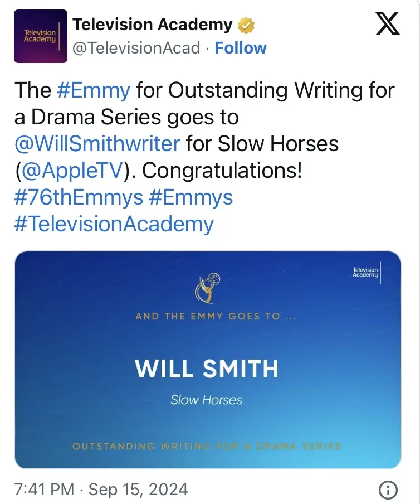The width and height of the screenshot is (420, 504).
Task: Open the Television Academy profile avatar
Action: click(41, 36)
